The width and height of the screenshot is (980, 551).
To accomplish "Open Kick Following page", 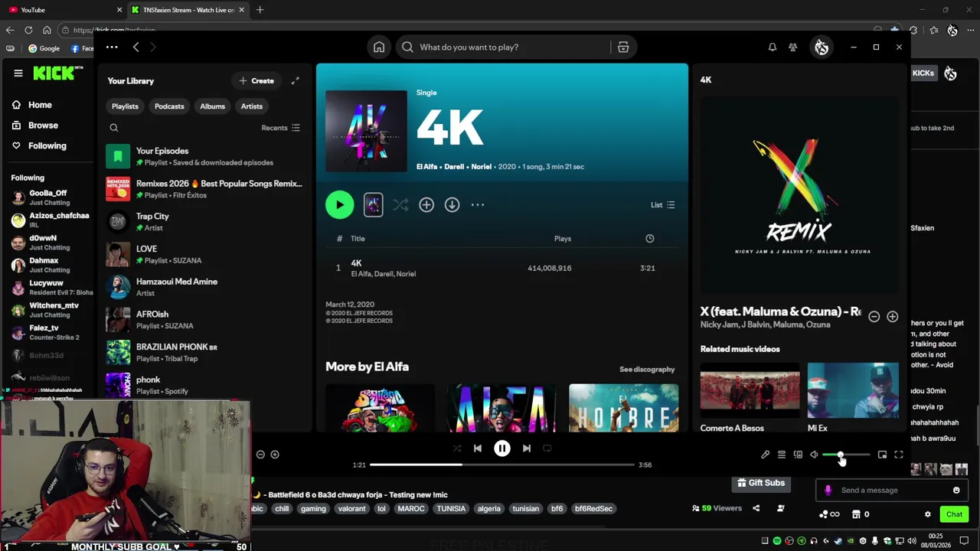I will tap(39, 145).
